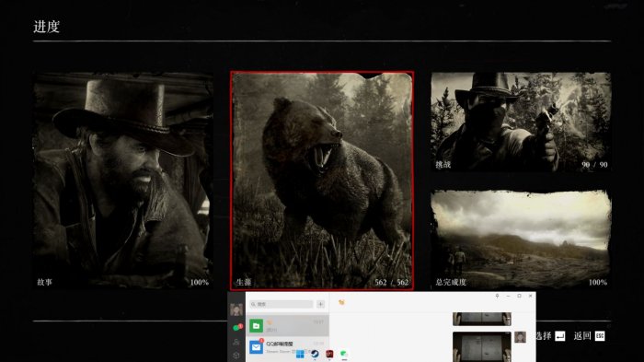Open the WeChat favorites cube icon
Image resolution: width=644 pixels, height=362 pixels.
(x=236, y=355)
